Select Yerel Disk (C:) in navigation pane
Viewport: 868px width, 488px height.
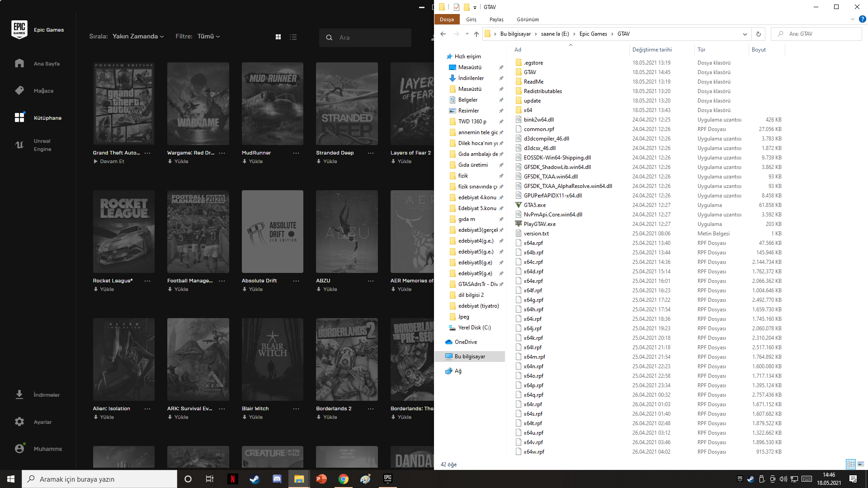pyautogui.click(x=474, y=328)
